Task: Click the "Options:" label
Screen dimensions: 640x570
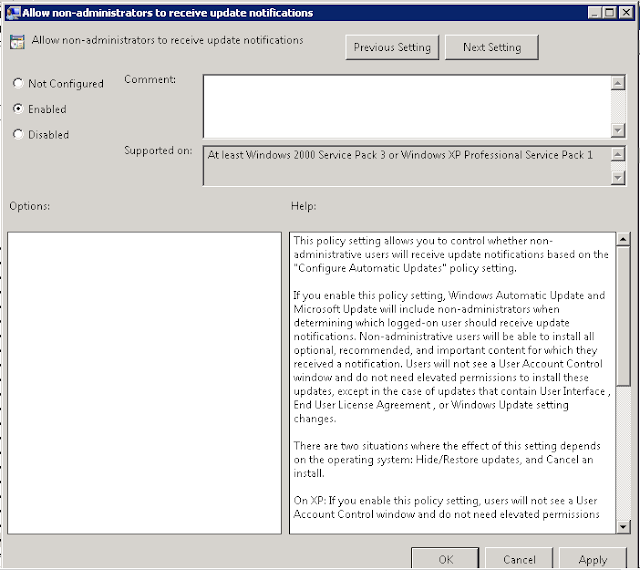Action: (x=29, y=206)
